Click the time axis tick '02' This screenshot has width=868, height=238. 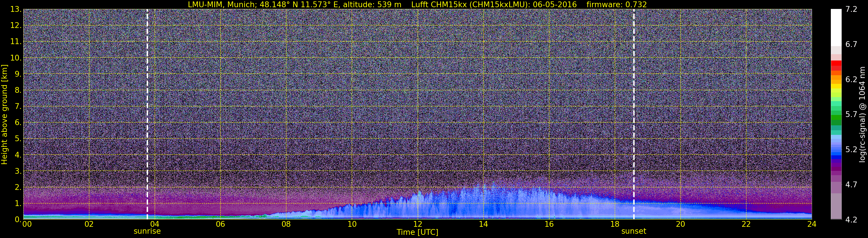[89, 224]
